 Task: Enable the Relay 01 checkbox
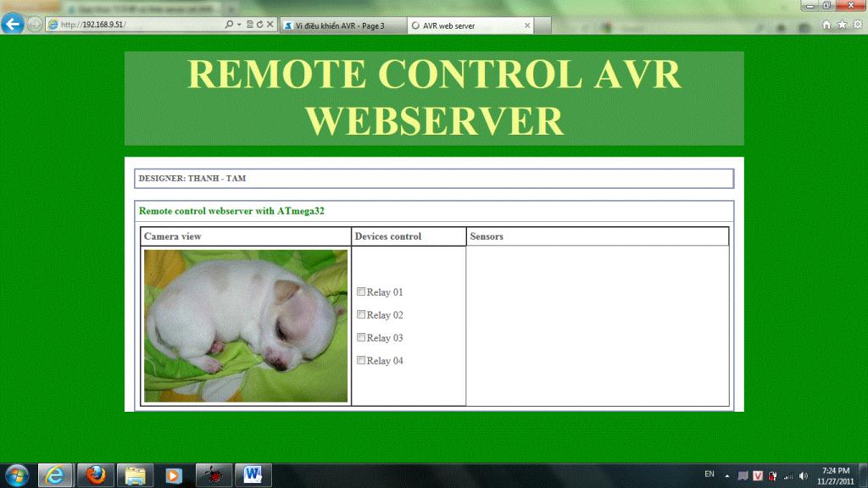click(x=361, y=291)
